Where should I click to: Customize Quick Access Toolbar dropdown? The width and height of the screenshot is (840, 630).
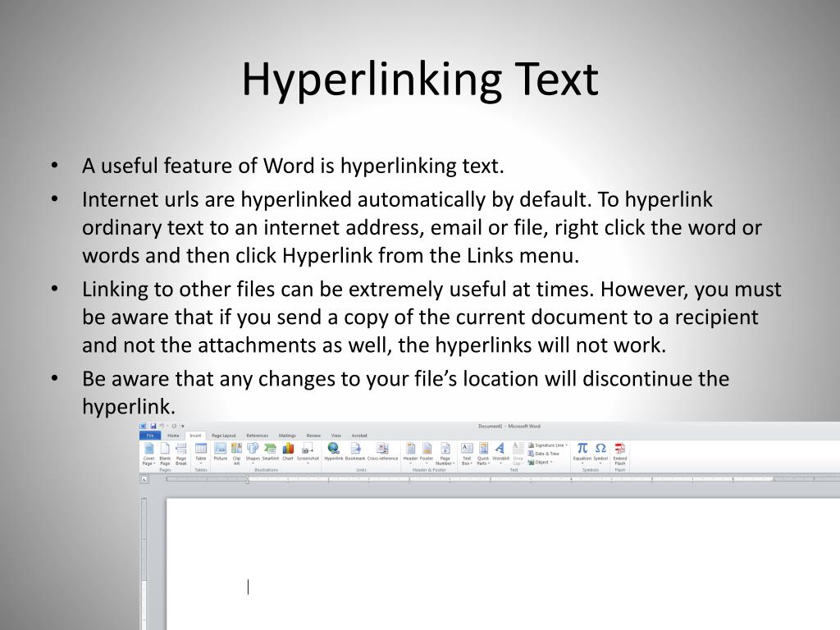click(x=183, y=427)
